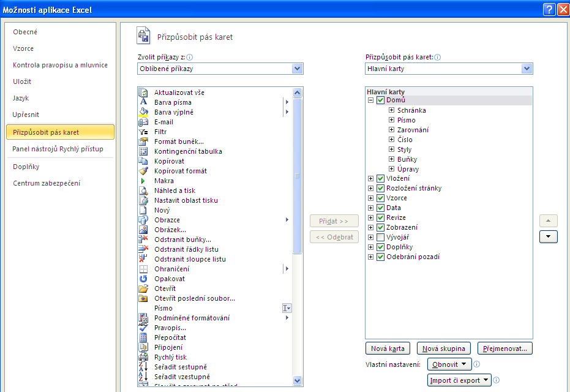Click the Kopírovat formát brush icon

coord(143,171)
